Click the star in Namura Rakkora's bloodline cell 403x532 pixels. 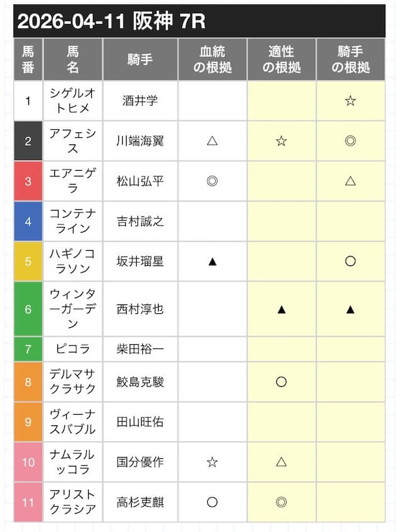tap(212, 462)
